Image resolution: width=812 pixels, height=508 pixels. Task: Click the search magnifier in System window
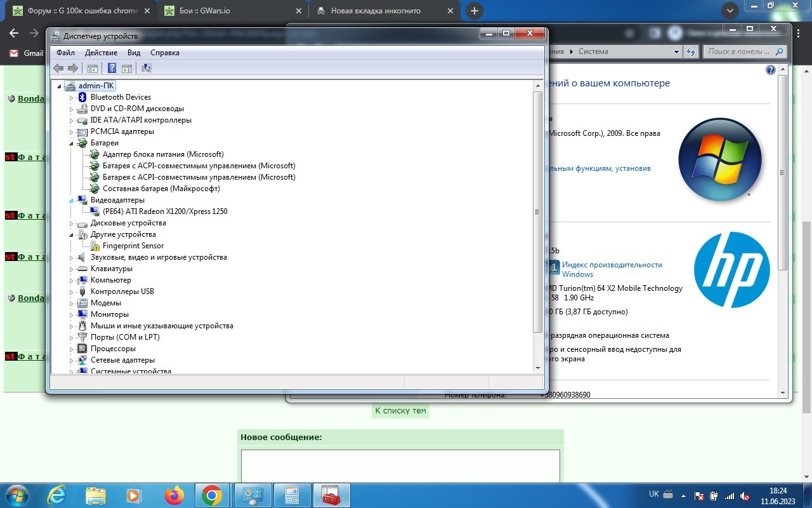coord(780,51)
